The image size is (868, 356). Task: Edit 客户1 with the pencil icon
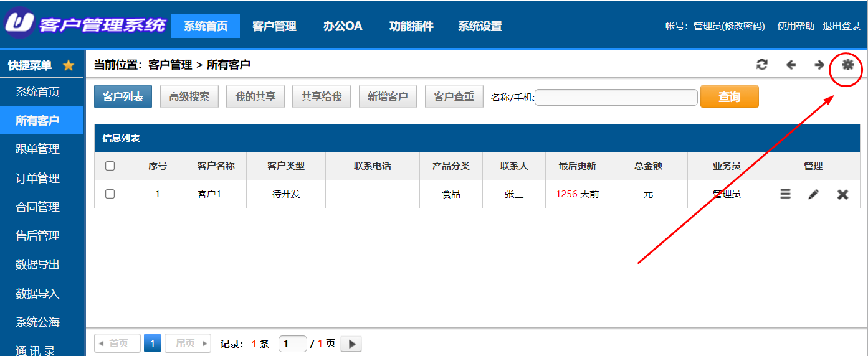point(813,194)
